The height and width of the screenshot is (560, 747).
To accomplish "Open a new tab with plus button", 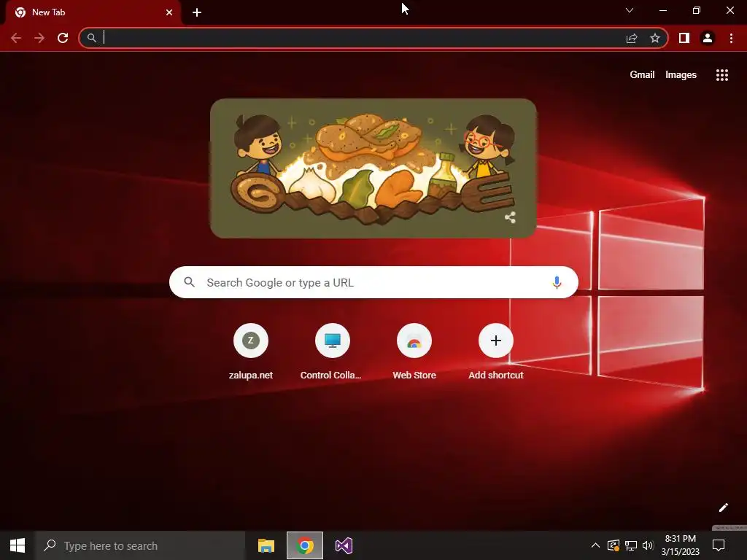I will coord(197,12).
